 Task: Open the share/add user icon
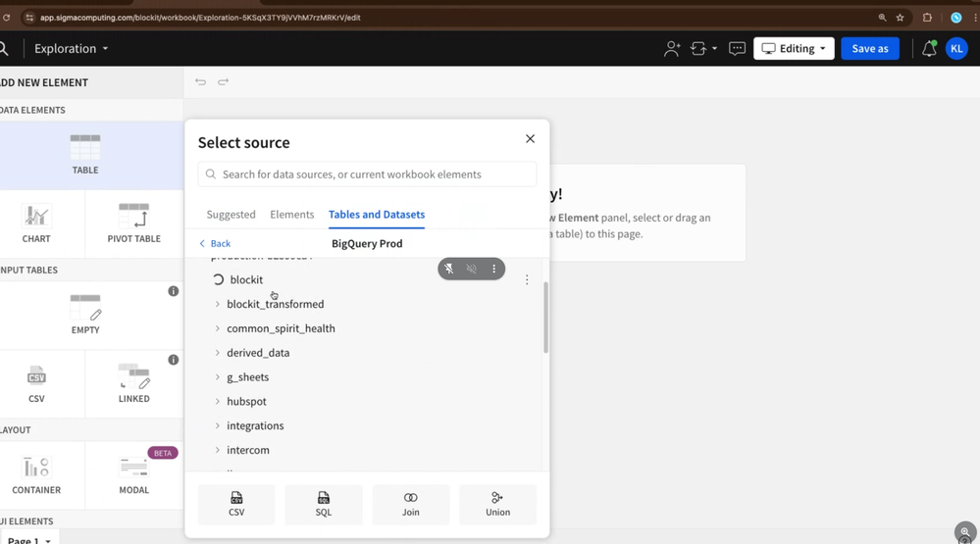(672, 49)
